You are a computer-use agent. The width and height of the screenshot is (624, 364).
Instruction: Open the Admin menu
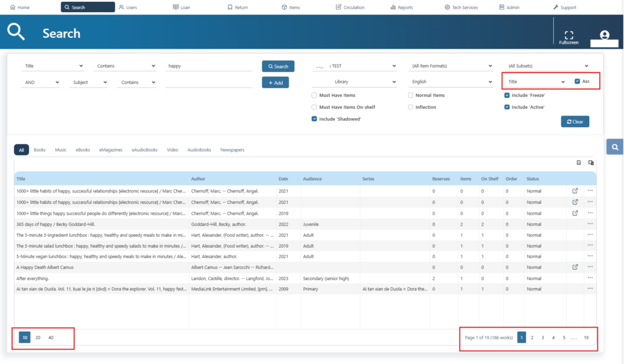click(509, 7)
